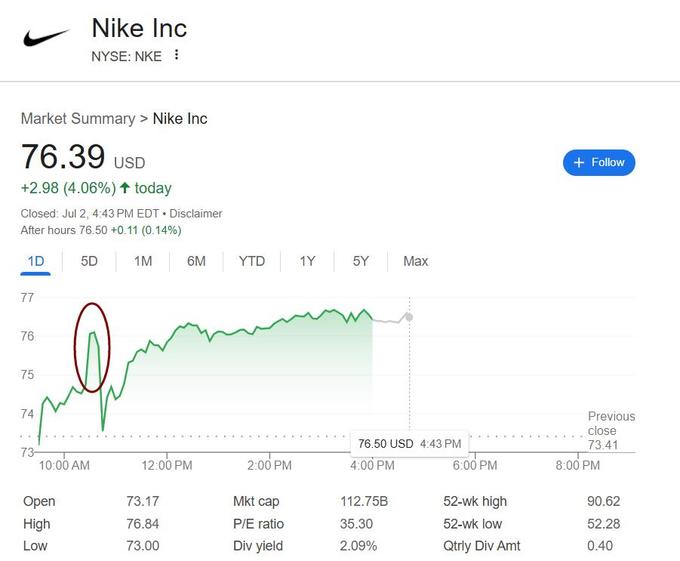Screen dimensions: 680x561
Task: Go to Market Summary breadcrumb
Action: pos(78,119)
